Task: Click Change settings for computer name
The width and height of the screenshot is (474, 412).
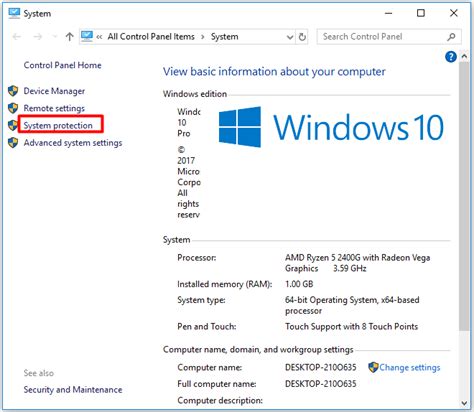Action: click(410, 367)
